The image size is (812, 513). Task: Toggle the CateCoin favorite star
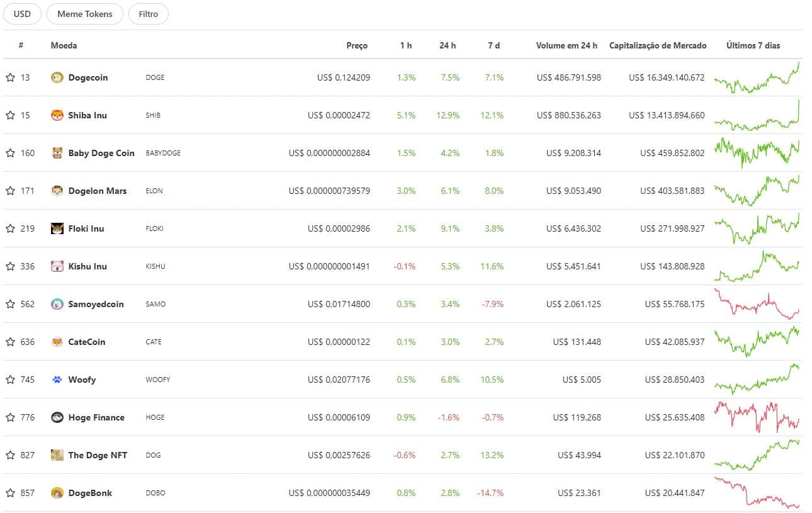10,342
